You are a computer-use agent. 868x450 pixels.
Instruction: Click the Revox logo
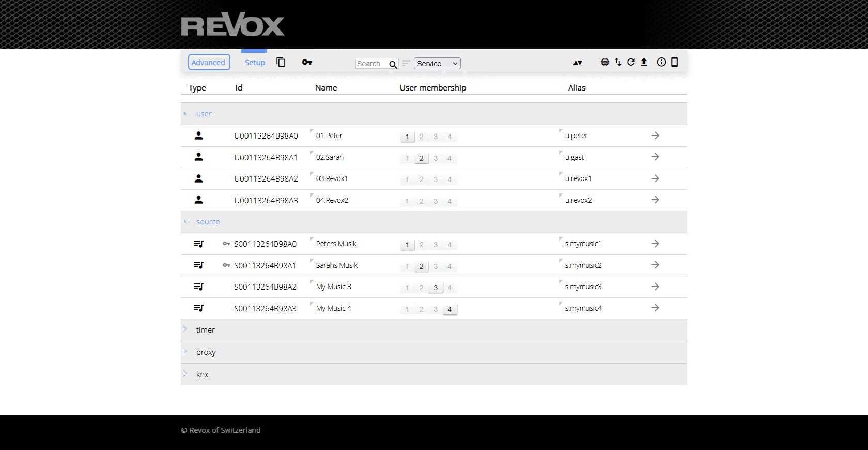(233, 25)
